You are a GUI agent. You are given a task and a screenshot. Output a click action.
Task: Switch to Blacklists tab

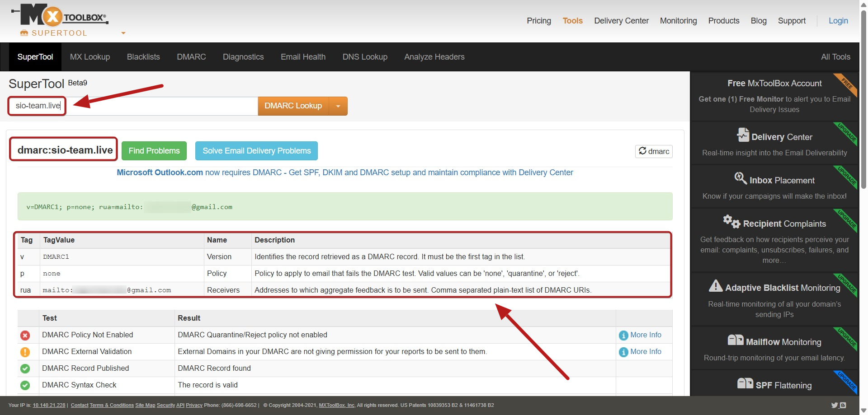(143, 57)
